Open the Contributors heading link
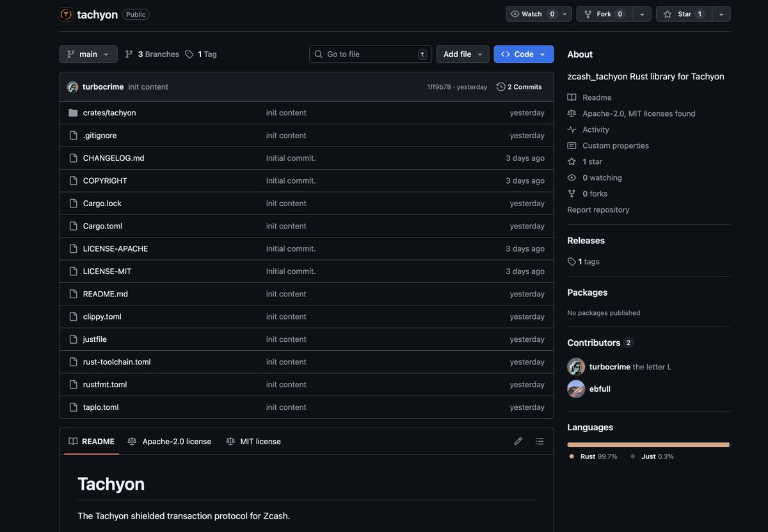The image size is (768, 532). coord(600,343)
